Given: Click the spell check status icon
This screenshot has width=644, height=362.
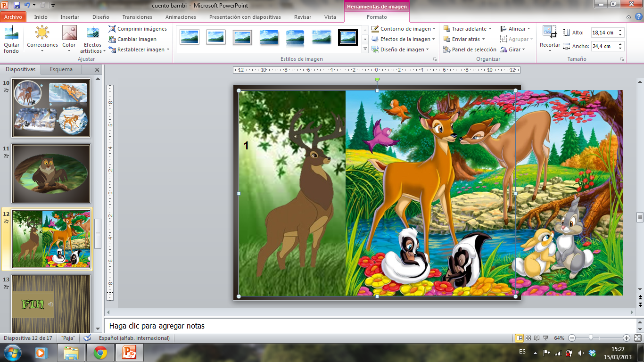Looking at the screenshot, I should pyautogui.click(x=88, y=338).
